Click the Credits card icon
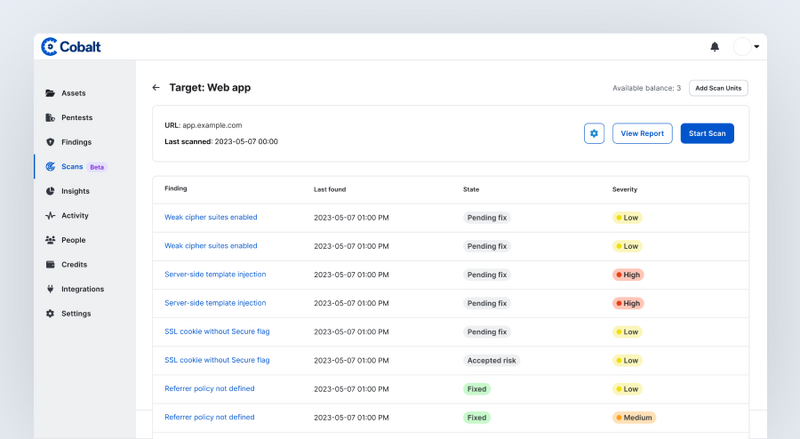 [x=50, y=264]
